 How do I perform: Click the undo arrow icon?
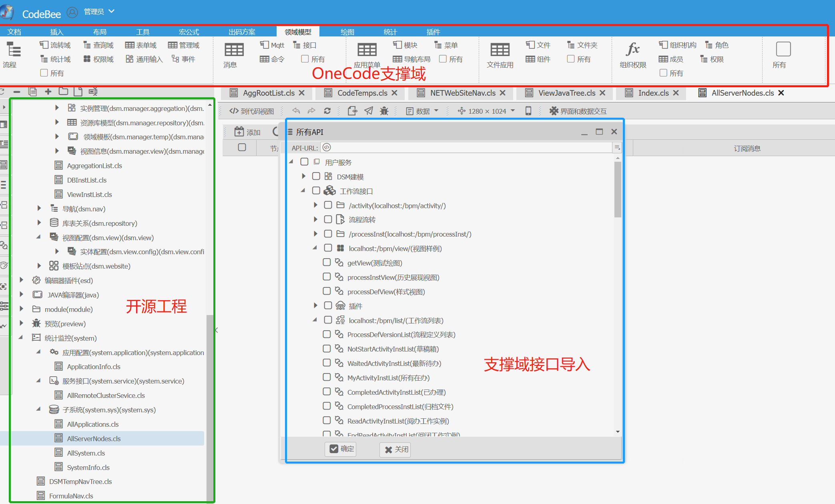point(296,111)
